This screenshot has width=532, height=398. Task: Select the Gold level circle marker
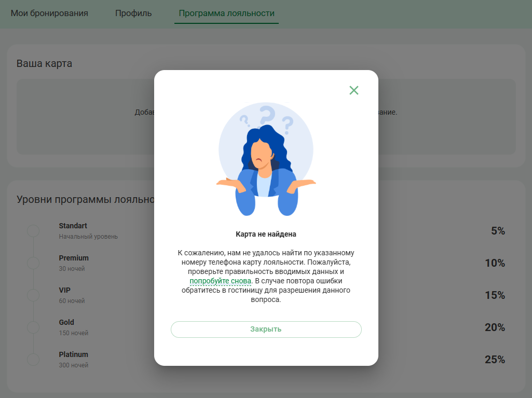tap(33, 327)
